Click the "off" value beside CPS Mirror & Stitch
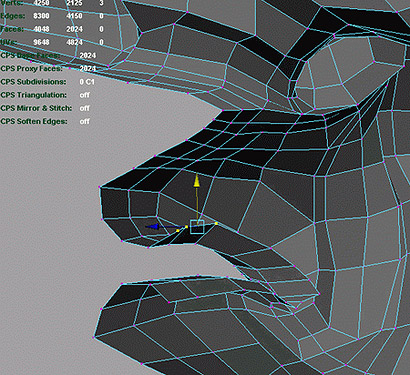Screen dimensions: 410x375 [85, 108]
